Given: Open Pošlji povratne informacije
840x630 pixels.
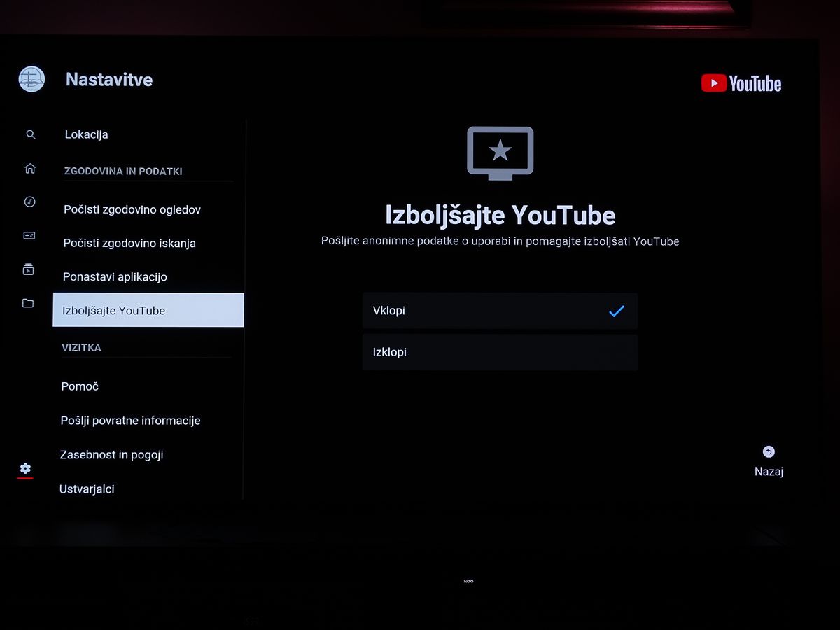Looking at the screenshot, I should (130, 421).
